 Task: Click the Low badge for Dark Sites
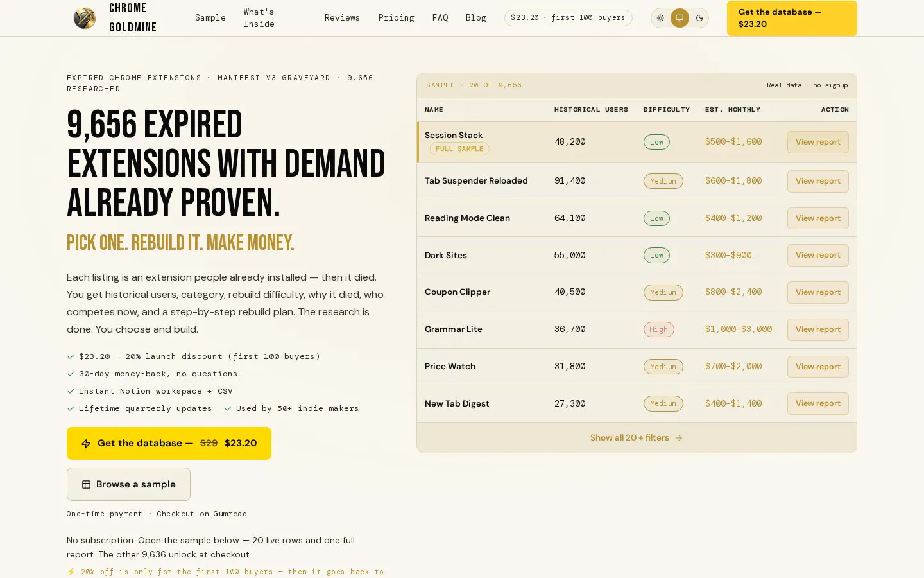tap(656, 255)
